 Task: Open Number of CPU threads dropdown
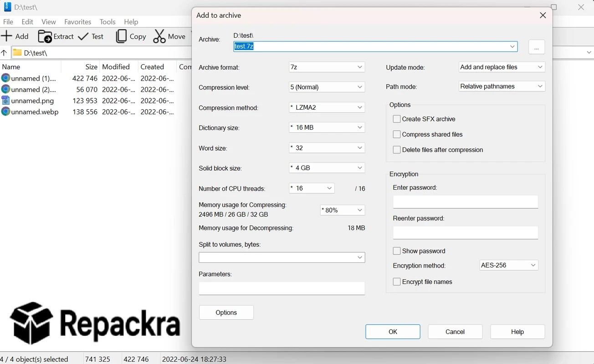(x=312, y=188)
